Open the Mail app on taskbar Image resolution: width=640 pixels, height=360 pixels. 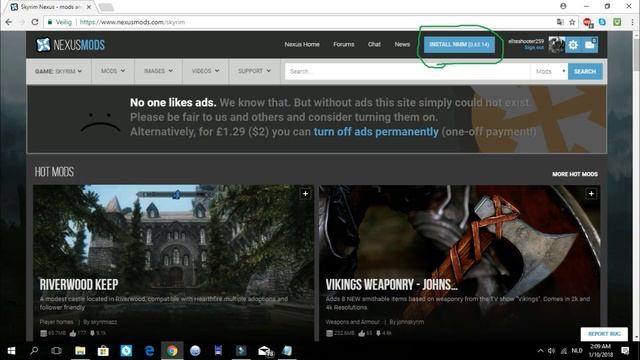coord(264,351)
